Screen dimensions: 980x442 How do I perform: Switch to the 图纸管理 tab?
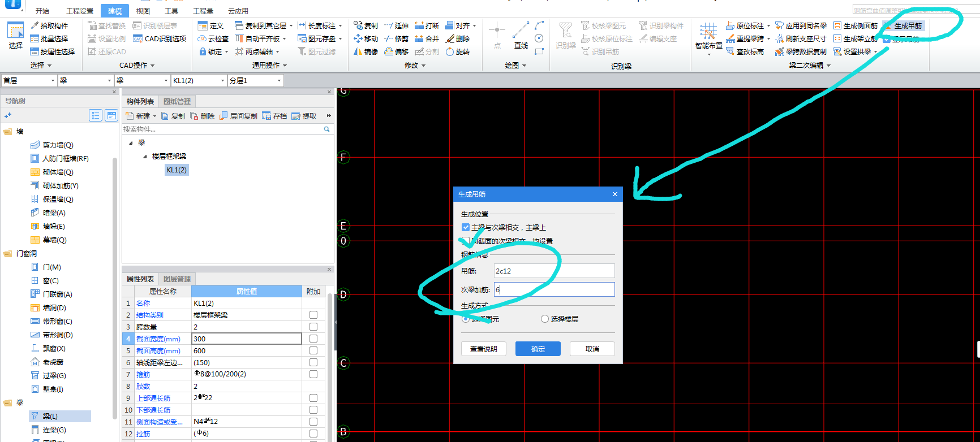(x=177, y=102)
